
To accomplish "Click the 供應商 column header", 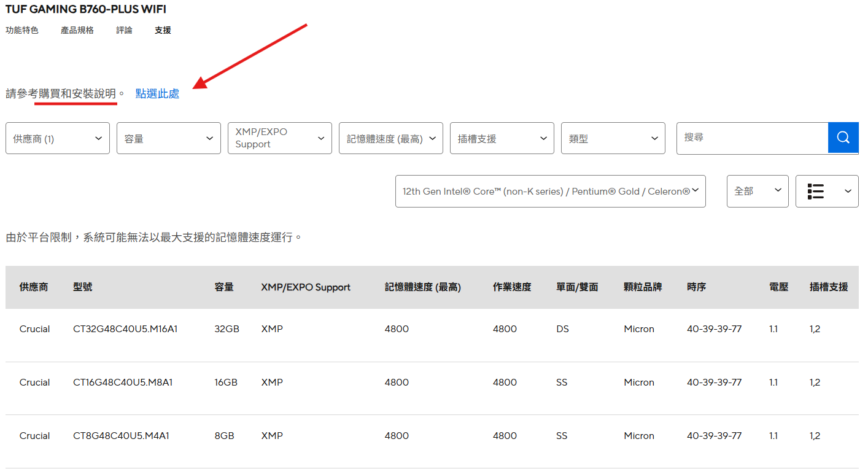I will [x=34, y=287].
